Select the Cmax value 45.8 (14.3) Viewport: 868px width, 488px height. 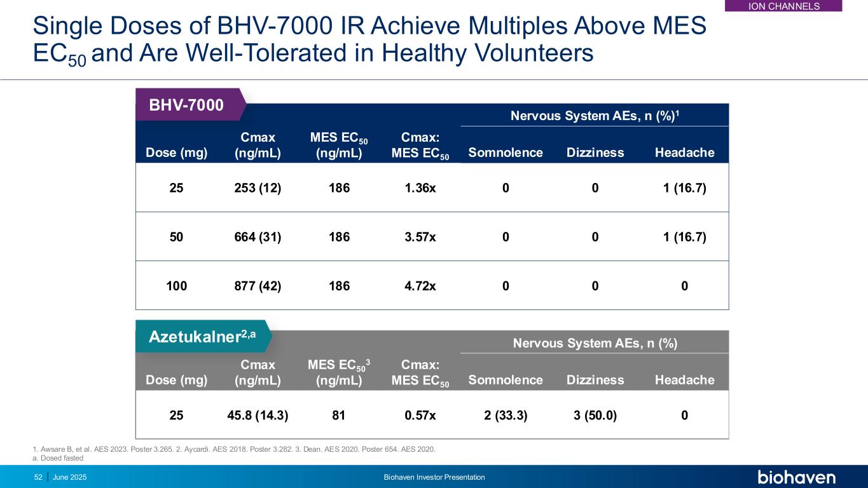point(258,416)
